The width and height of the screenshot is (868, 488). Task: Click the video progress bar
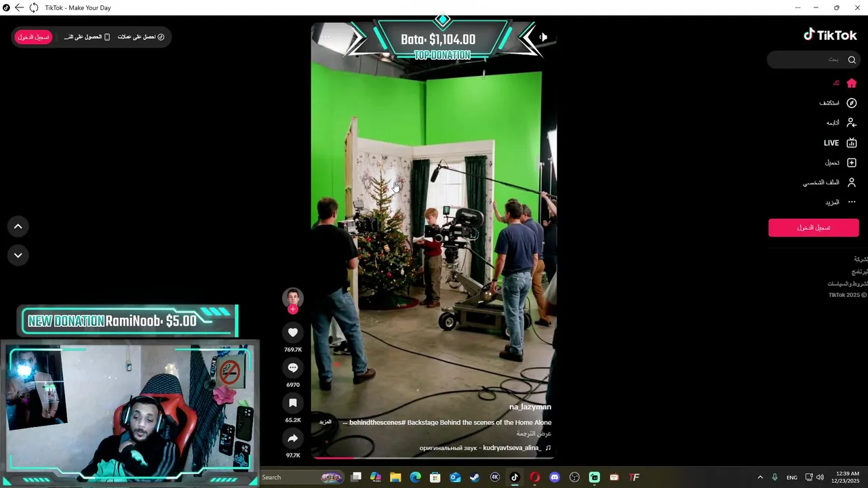click(433, 457)
